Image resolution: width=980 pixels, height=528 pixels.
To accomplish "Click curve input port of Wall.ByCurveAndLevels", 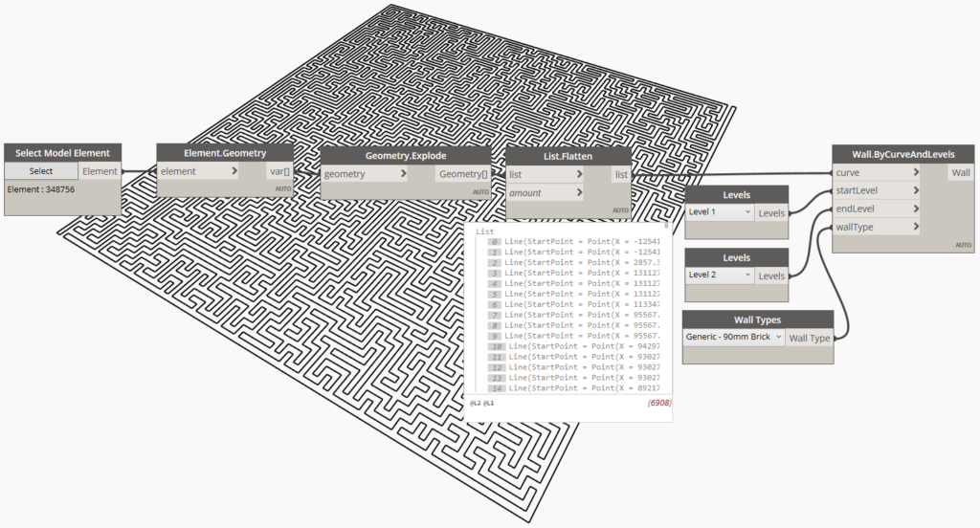I will point(877,172).
